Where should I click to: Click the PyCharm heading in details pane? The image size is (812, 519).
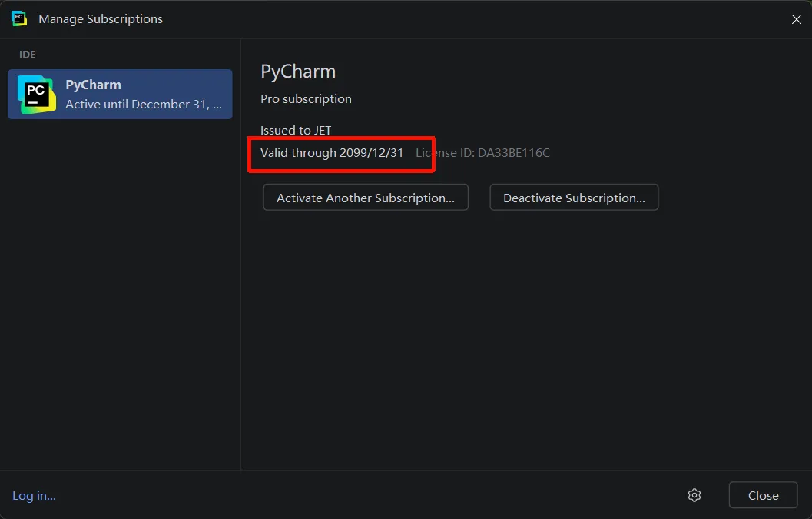[298, 72]
